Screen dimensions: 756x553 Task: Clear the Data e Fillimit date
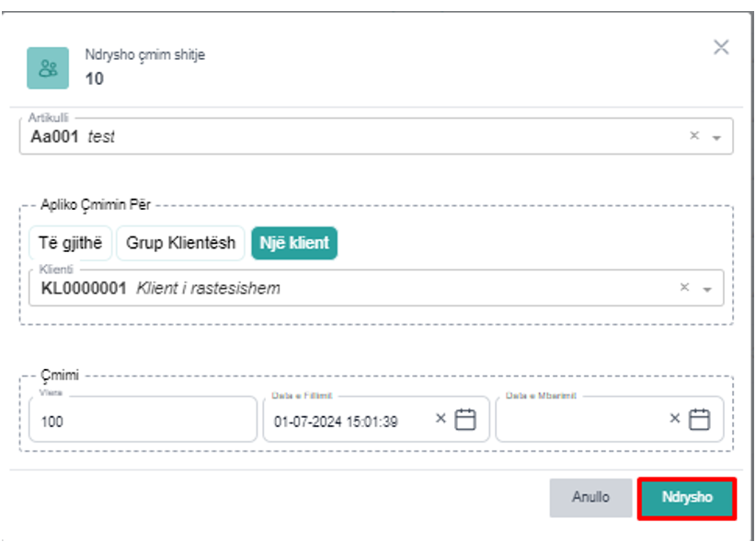coord(441,419)
